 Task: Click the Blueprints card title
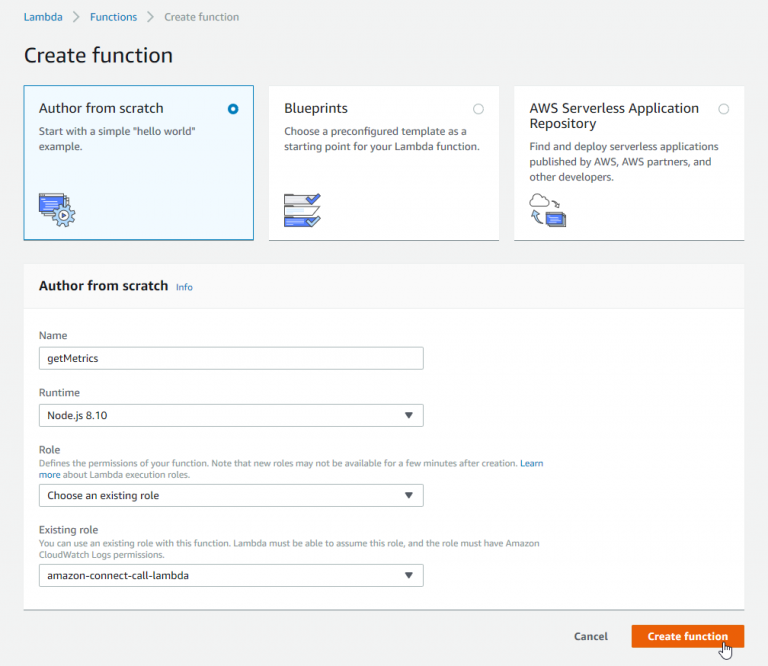click(316, 108)
